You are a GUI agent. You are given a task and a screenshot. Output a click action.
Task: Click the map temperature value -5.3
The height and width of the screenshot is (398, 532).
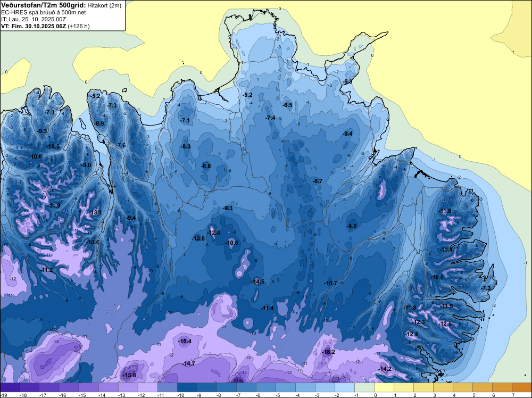coord(347,82)
